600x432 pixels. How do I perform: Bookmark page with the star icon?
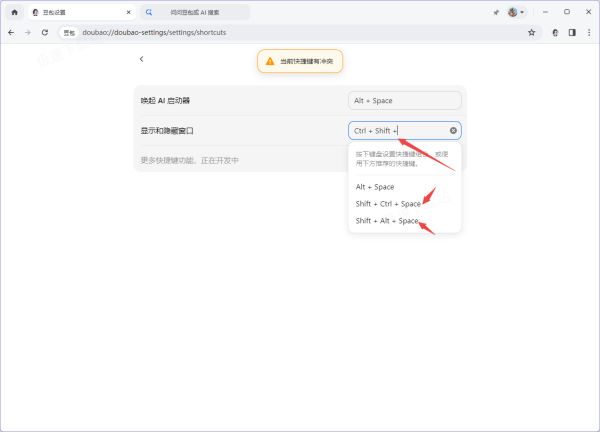pos(531,32)
